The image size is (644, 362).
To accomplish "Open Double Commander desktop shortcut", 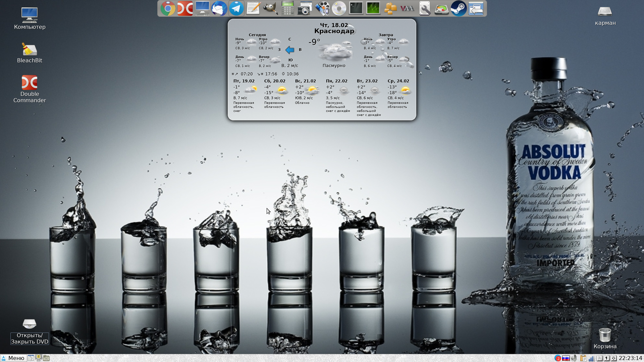I will click(30, 89).
